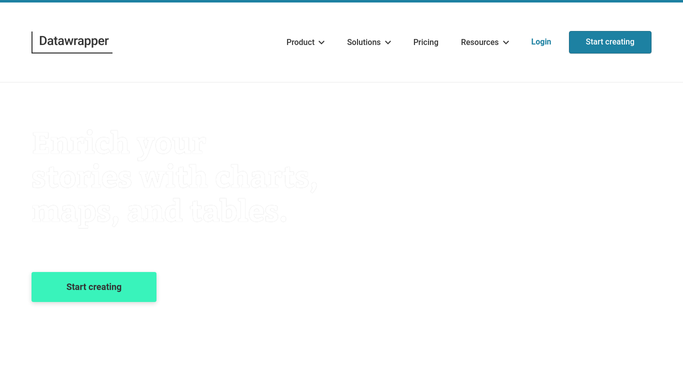Click the blue bar atop the page
Image resolution: width=683 pixels, height=384 pixels.
pos(342,1)
